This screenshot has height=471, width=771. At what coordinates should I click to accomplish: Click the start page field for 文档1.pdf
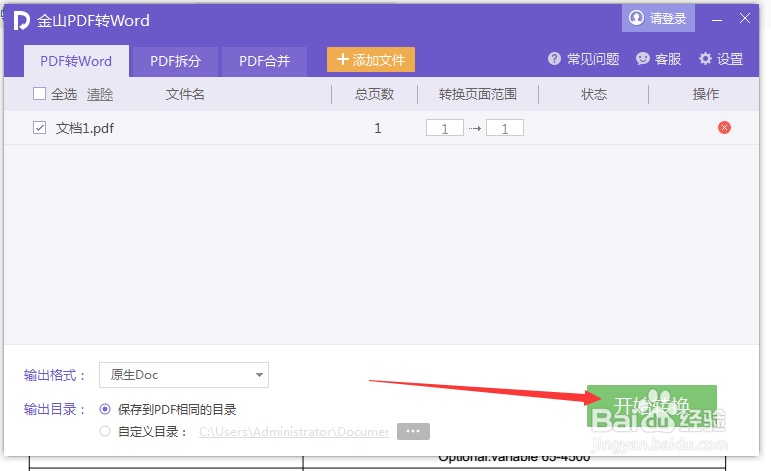click(x=445, y=128)
